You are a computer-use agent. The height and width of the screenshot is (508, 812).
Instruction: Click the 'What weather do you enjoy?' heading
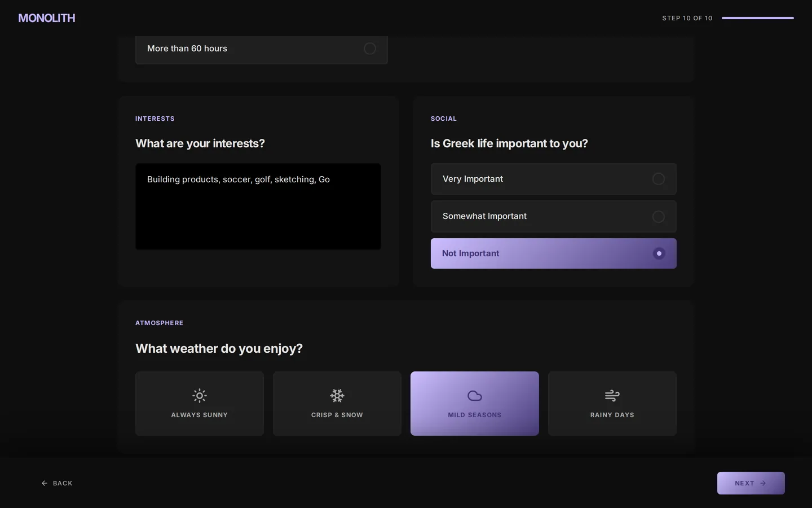click(x=219, y=348)
